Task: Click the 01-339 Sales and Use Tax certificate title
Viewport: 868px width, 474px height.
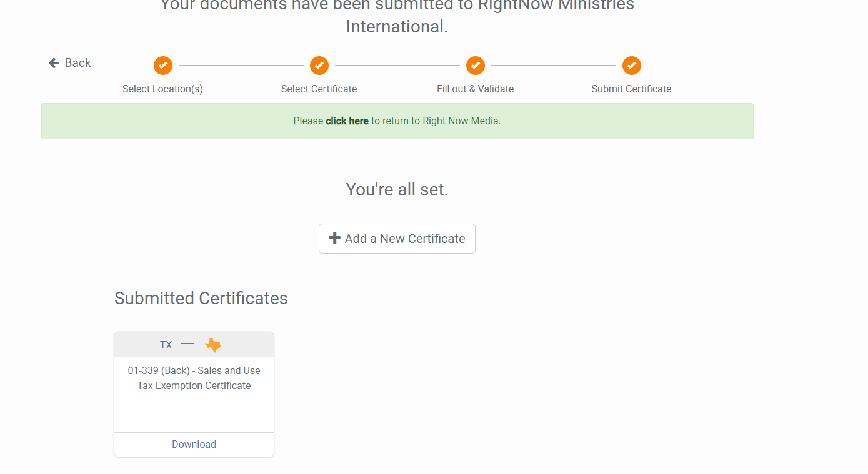Action: [194, 378]
